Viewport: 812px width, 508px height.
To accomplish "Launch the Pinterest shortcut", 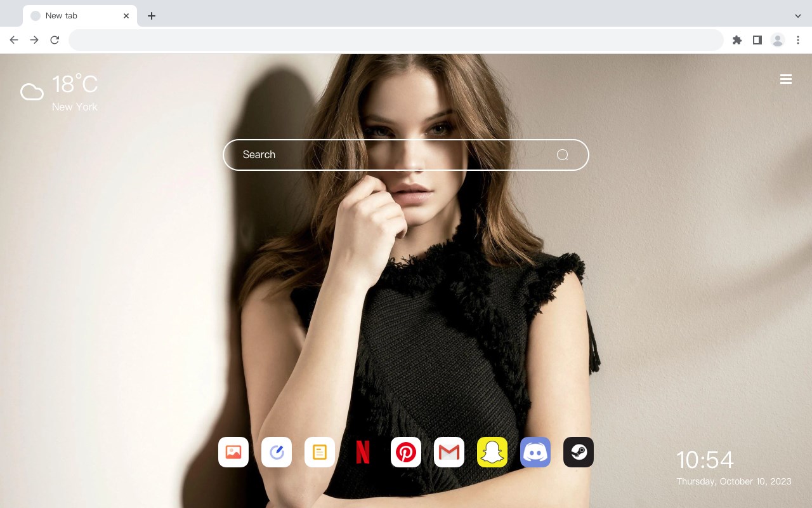I will [406, 452].
